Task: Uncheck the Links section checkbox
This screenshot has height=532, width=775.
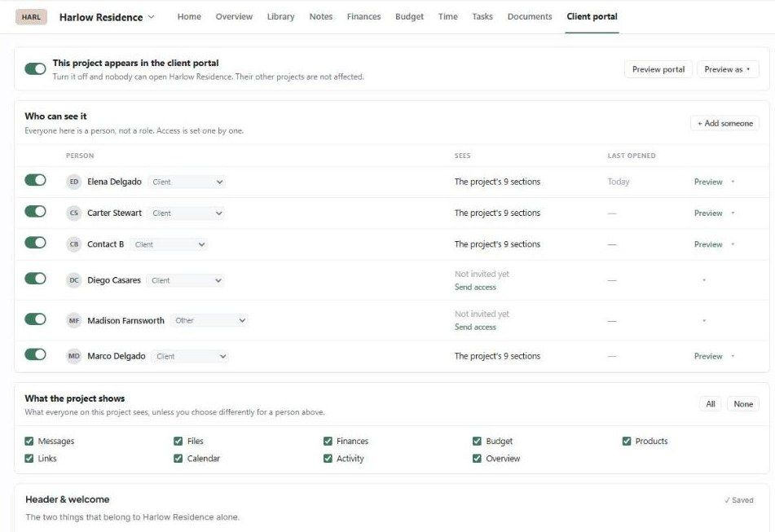Action: pyautogui.click(x=29, y=459)
